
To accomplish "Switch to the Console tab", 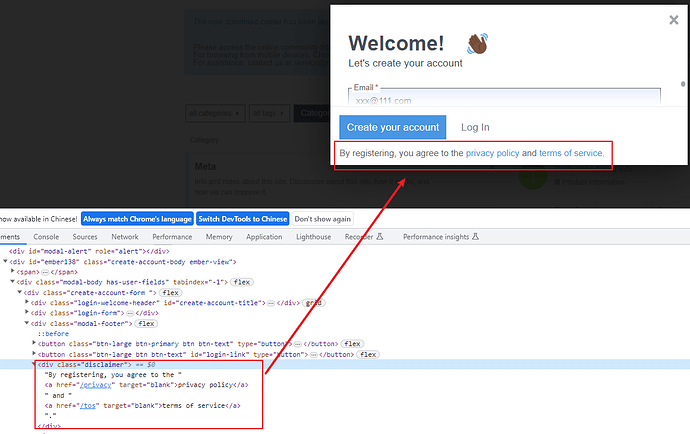I will (x=46, y=237).
